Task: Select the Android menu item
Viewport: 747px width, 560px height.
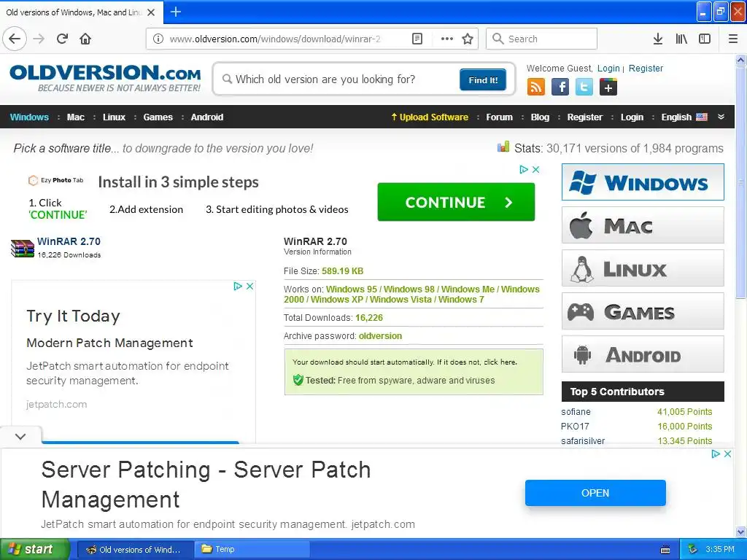Action: pyautogui.click(x=206, y=117)
